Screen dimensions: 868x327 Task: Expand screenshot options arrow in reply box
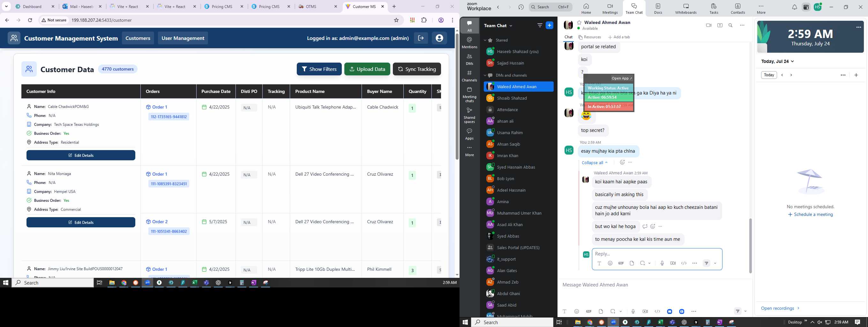coord(649,263)
